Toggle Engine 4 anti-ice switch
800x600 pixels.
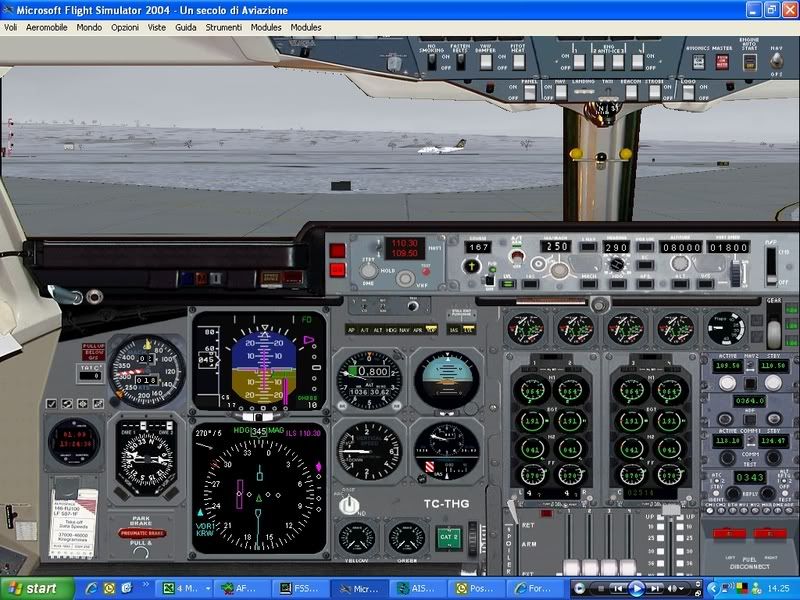pos(638,62)
